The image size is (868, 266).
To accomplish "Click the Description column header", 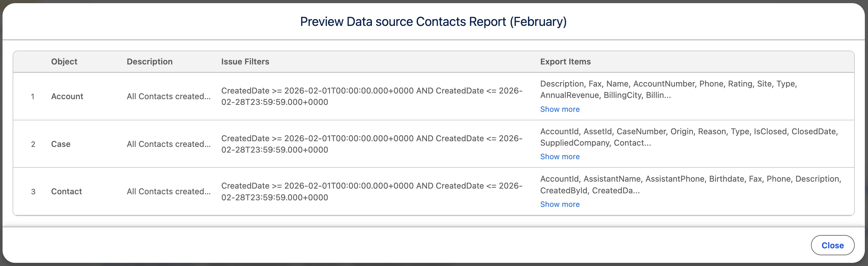I will (x=150, y=61).
